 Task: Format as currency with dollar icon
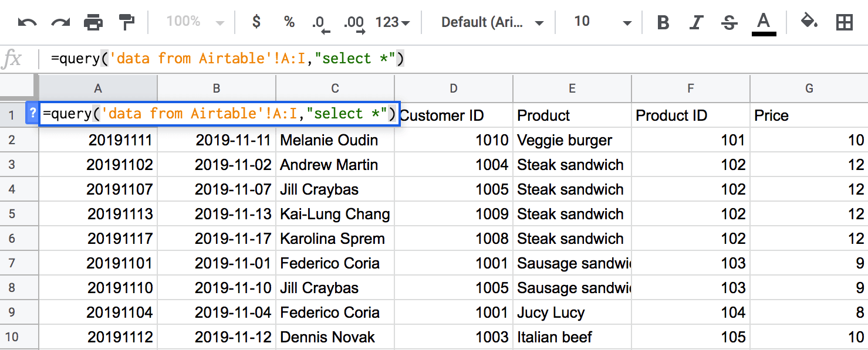pos(256,22)
